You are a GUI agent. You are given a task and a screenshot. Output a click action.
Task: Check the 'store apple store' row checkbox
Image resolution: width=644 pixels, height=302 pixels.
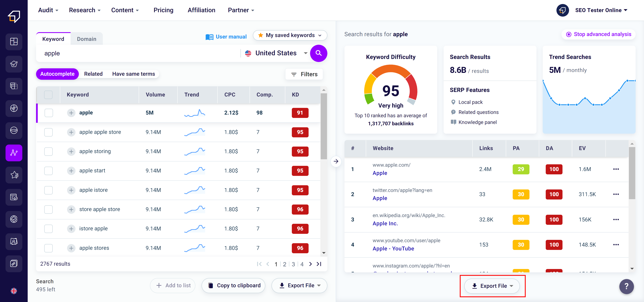[48, 209]
